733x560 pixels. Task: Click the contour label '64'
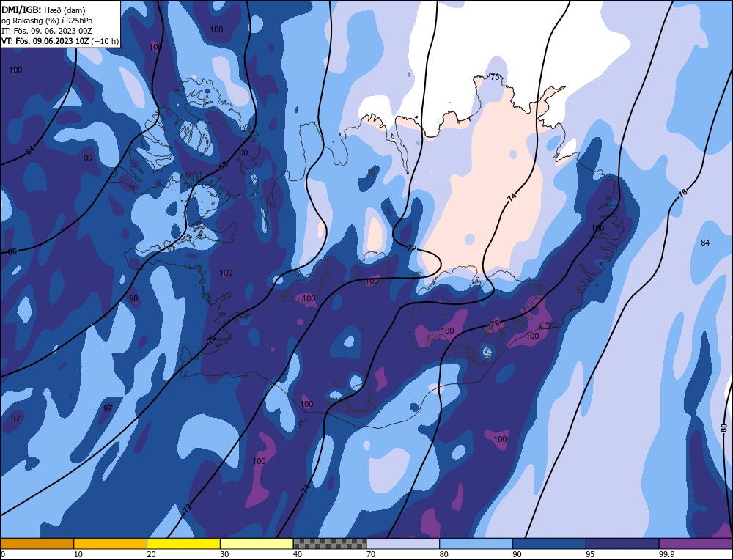pos(30,150)
